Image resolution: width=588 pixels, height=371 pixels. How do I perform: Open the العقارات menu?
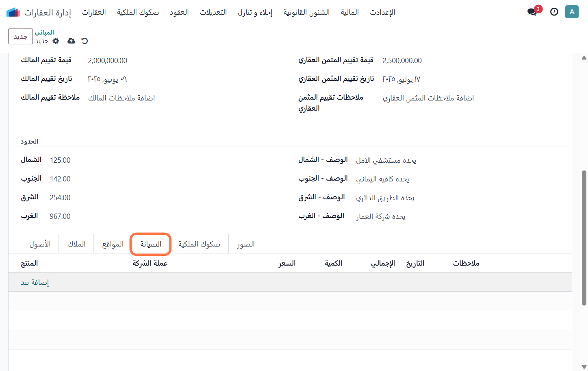click(94, 12)
